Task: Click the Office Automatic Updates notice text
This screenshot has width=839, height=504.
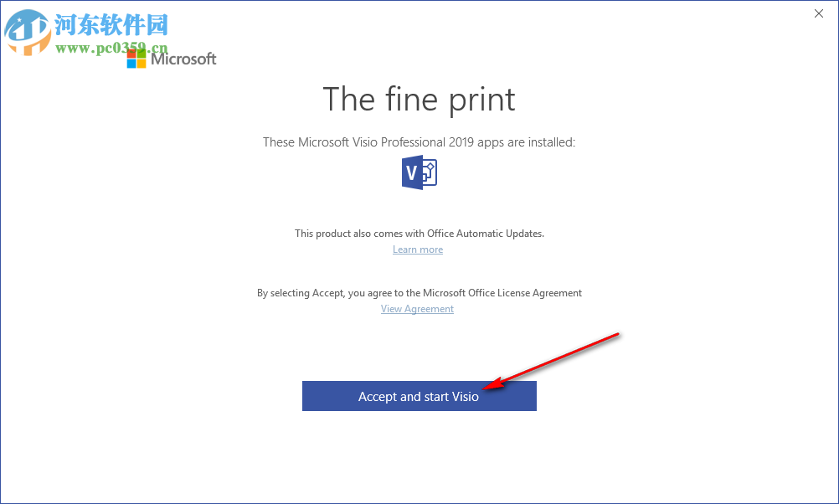Action: (x=419, y=233)
